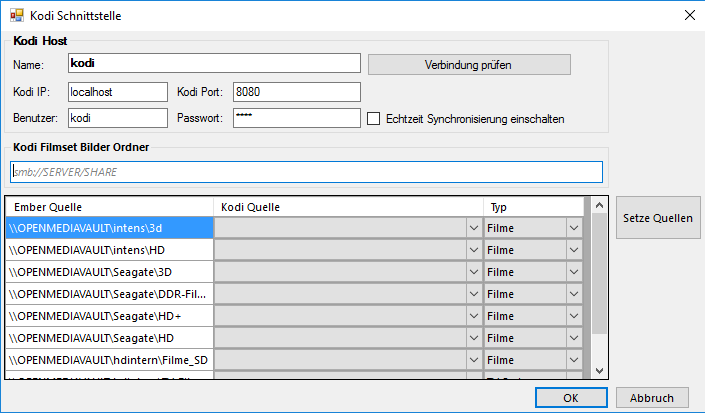This screenshot has height=415, width=705.
Task: Click the Ember Quelle column header
Action: (x=109, y=207)
